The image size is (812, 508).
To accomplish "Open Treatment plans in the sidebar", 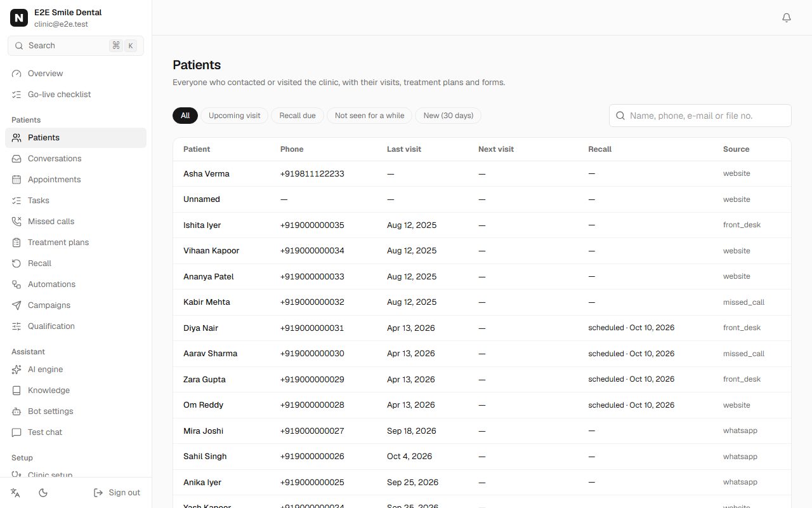I will click(75, 243).
